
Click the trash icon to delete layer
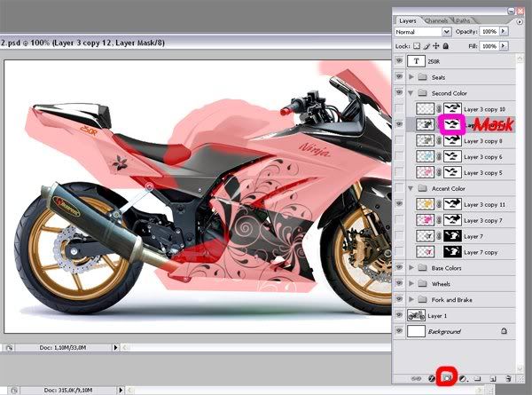tap(508, 378)
